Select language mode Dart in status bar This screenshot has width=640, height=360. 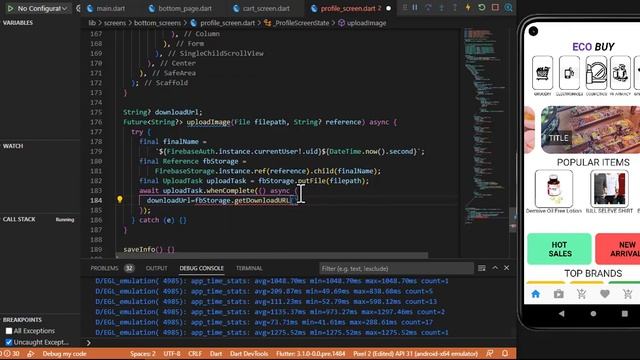pos(216,354)
